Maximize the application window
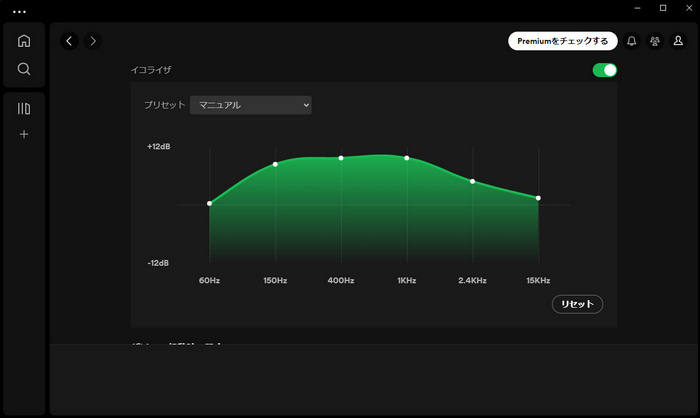This screenshot has width=700, height=418. (663, 8)
